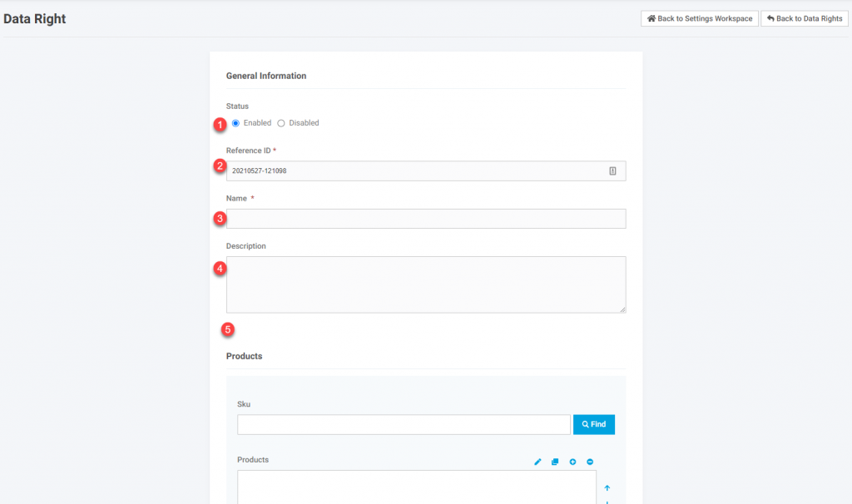Click the pencil edit icon above Products list
Viewport: 852px width, 504px height.
[x=537, y=462]
